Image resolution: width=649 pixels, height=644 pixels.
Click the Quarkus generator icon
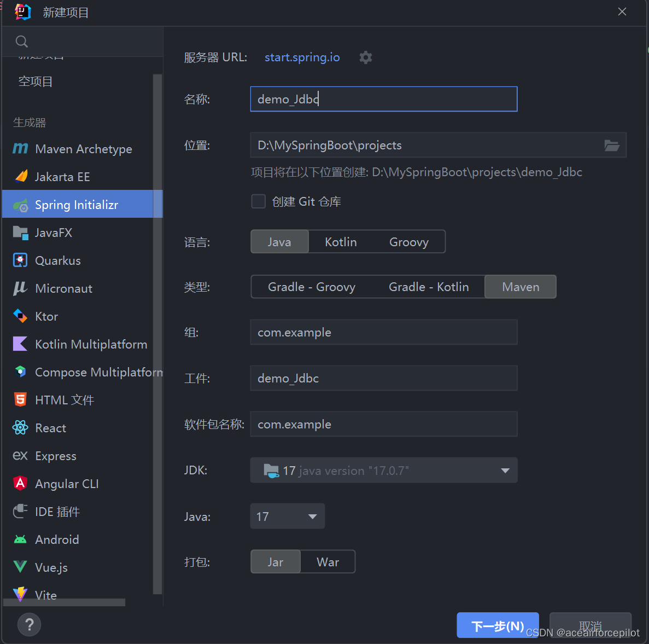click(20, 260)
